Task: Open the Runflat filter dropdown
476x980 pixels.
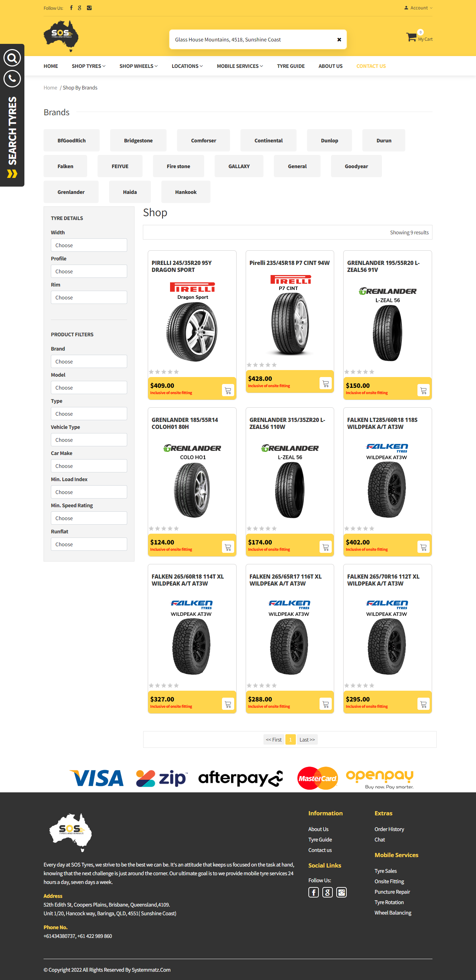Action: (x=89, y=544)
